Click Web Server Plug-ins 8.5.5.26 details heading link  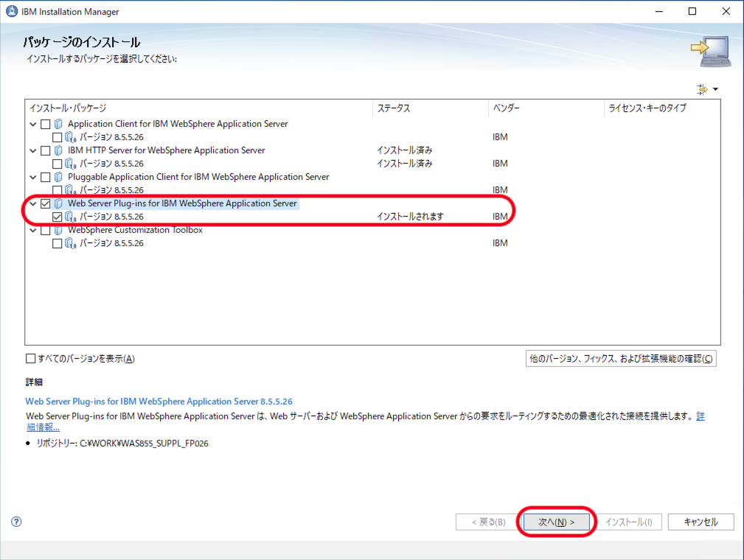coord(159,401)
